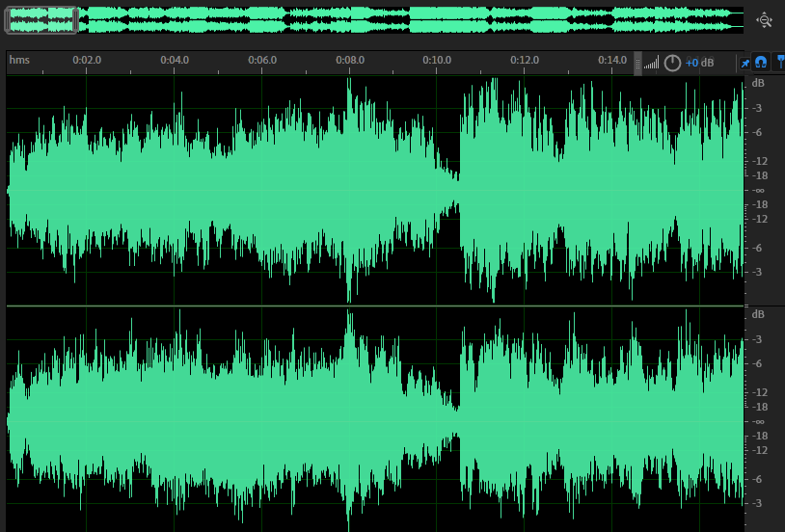785x532 pixels.
Task: Click inside the upper channel waveform
Action: pos(375,190)
